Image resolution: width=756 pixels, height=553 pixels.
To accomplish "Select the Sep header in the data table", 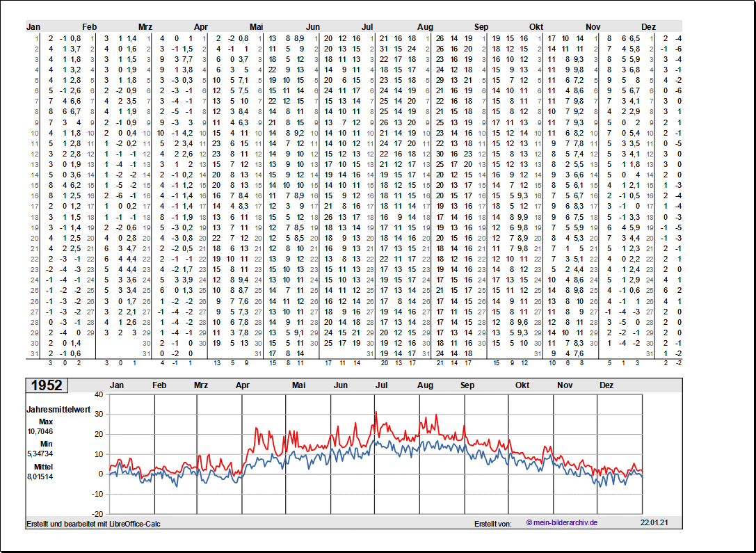I will click(x=481, y=27).
